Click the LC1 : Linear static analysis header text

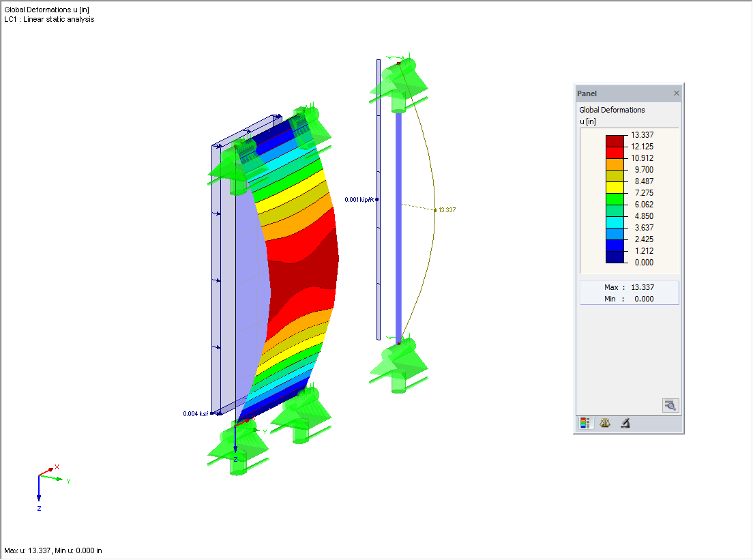click(x=49, y=19)
